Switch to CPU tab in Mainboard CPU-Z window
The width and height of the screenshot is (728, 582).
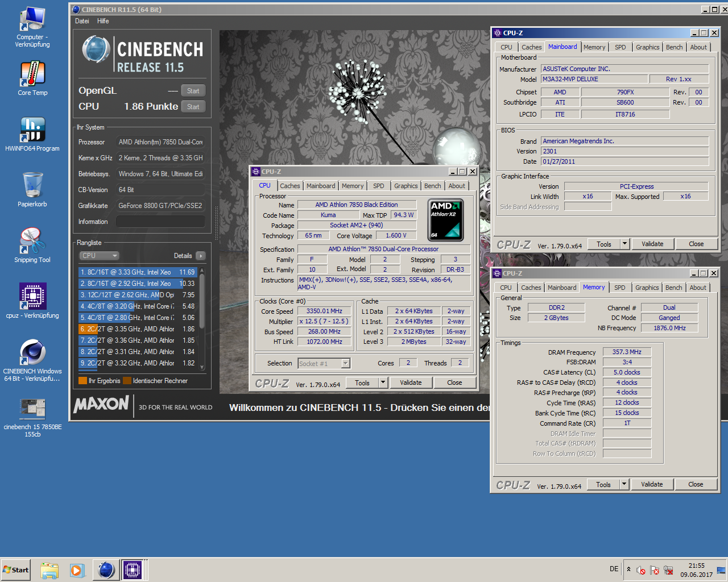point(506,47)
